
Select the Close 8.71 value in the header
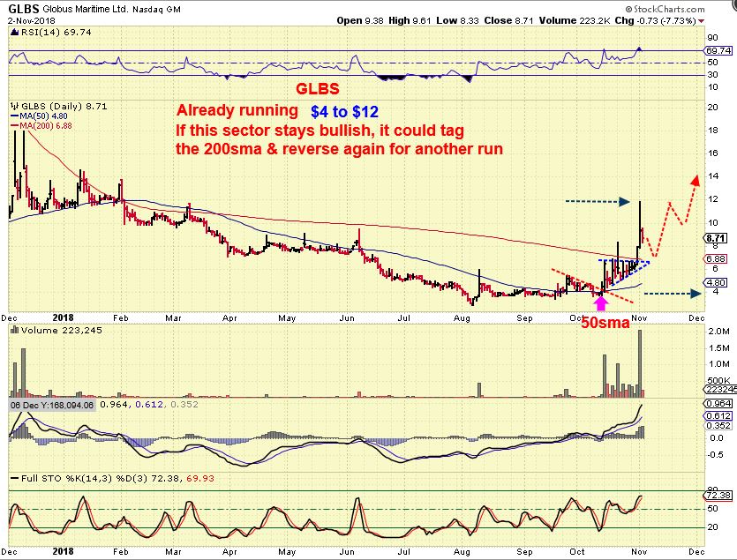point(509,20)
